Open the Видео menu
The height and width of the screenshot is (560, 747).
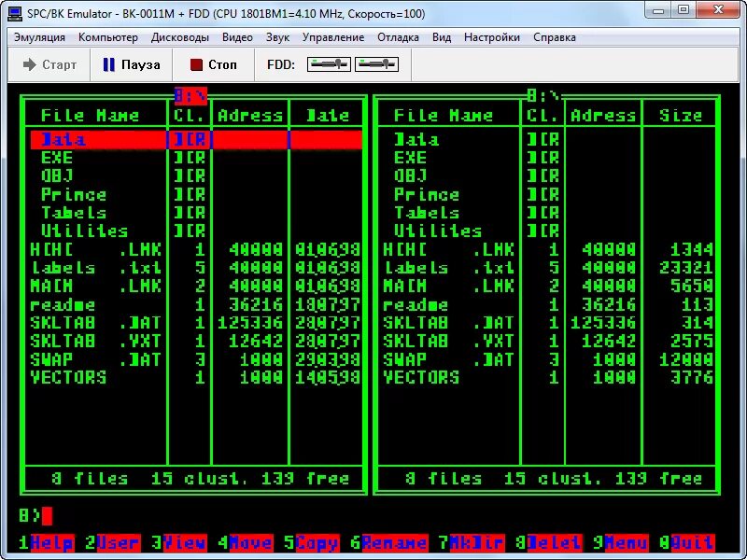click(237, 37)
